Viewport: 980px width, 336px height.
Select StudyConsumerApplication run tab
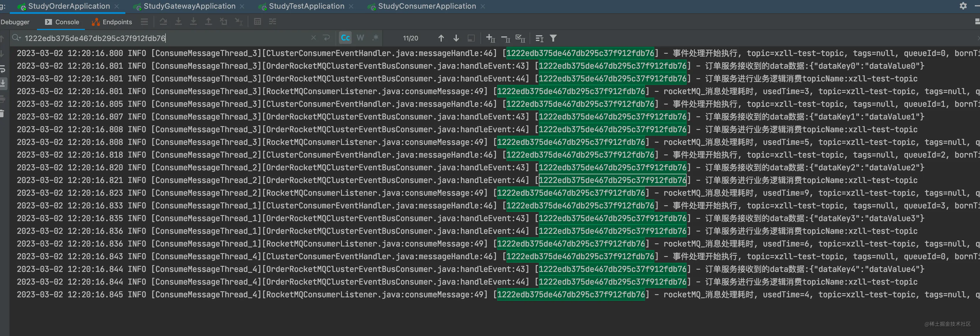[x=426, y=6]
